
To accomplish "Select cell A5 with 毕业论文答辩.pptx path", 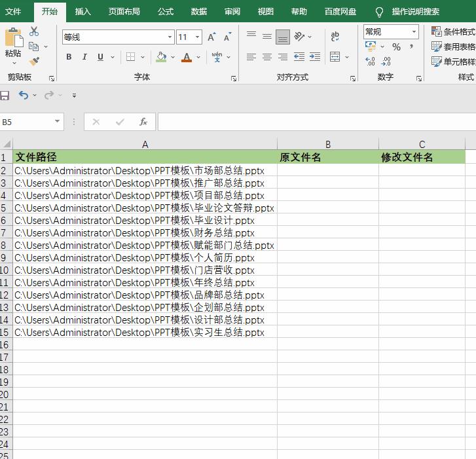I will pyautogui.click(x=144, y=208).
